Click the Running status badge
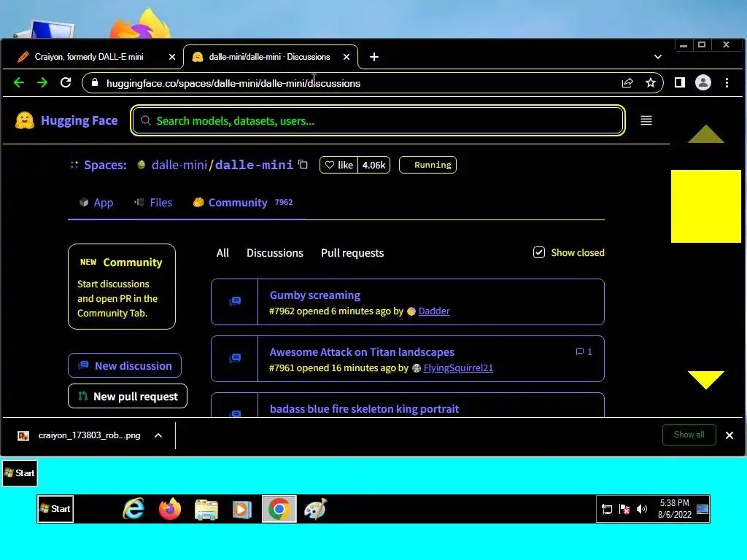747x560 pixels. tap(427, 165)
